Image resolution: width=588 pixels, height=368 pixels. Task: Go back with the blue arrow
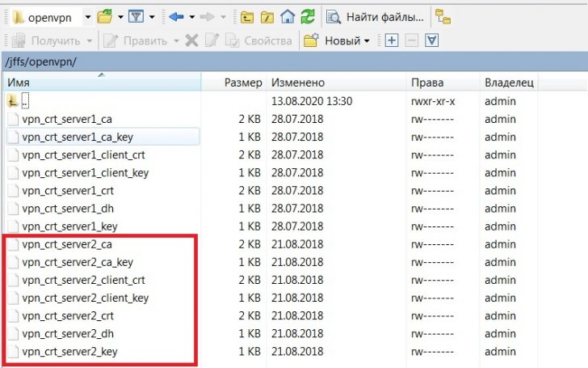pos(176,17)
